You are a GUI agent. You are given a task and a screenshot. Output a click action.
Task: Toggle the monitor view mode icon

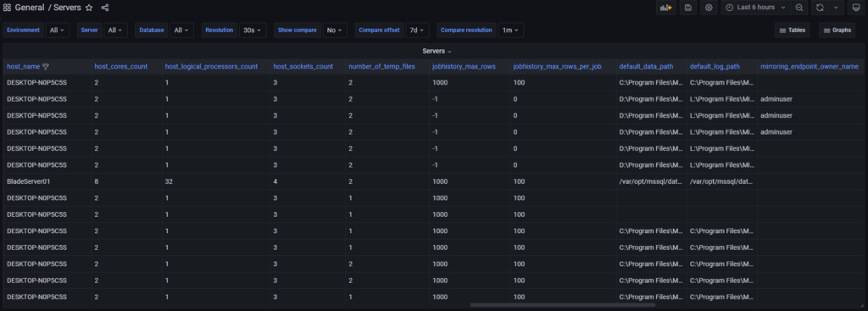[856, 8]
